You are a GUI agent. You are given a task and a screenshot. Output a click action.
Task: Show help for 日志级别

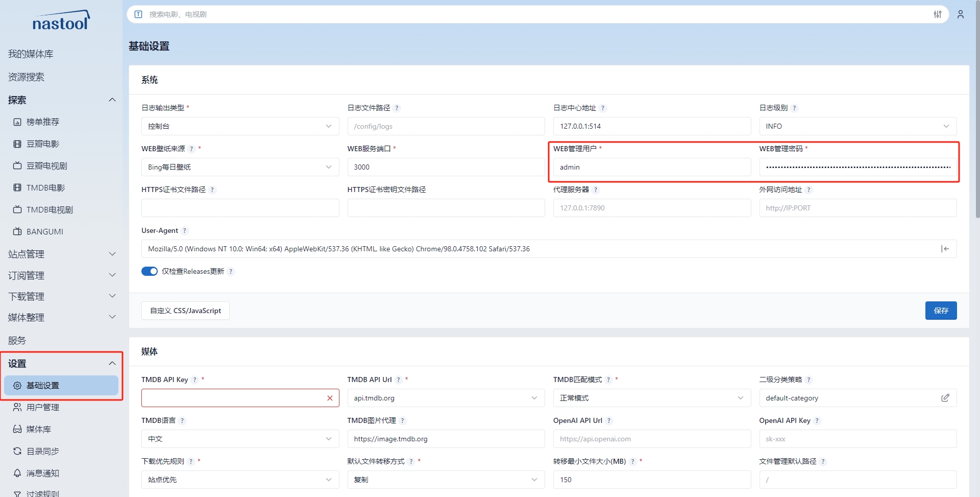pos(795,108)
